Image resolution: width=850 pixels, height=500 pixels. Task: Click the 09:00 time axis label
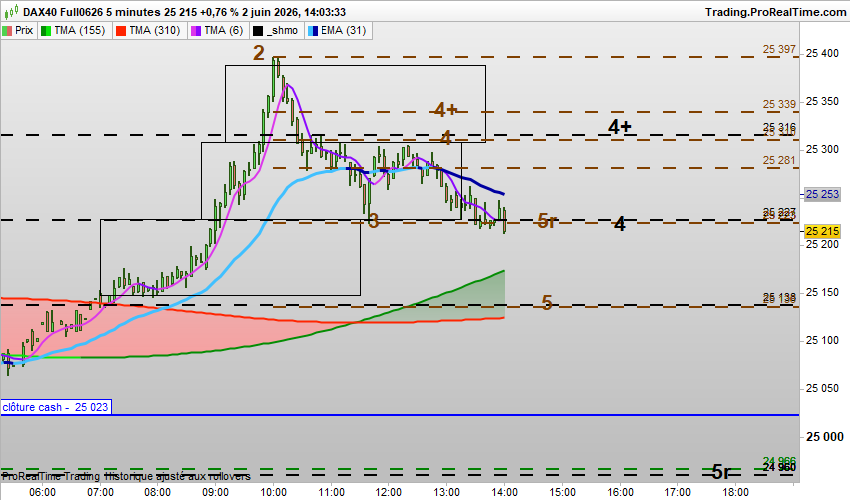tap(216, 492)
